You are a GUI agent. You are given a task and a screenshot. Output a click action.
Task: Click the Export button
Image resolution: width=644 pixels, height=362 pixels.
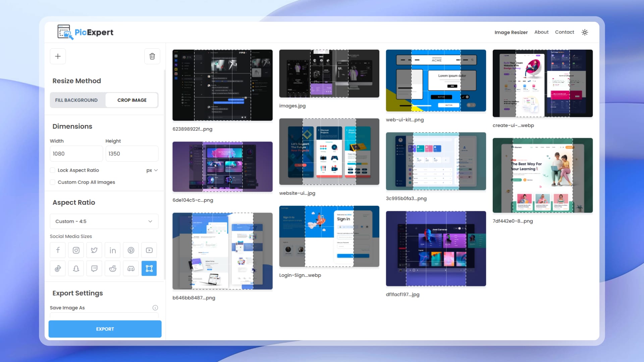click(105, 329)
